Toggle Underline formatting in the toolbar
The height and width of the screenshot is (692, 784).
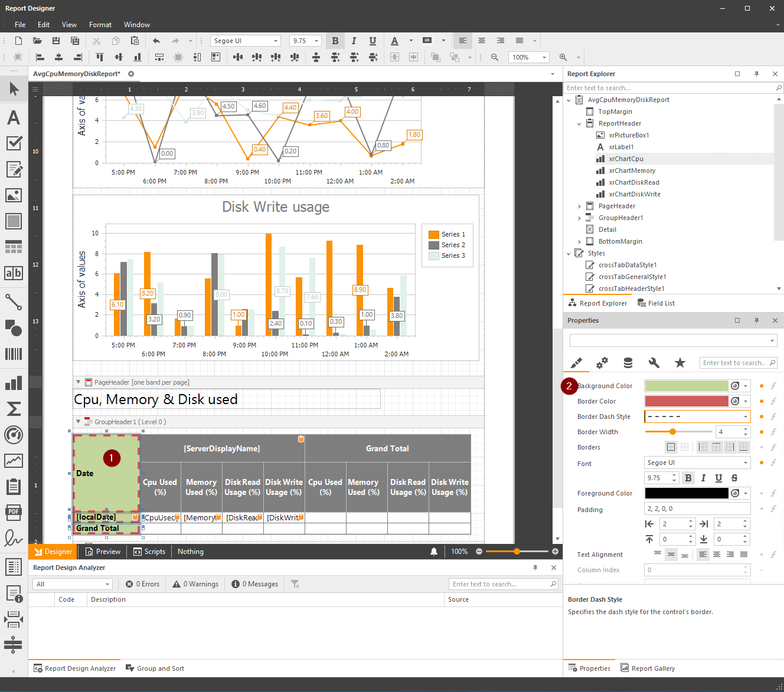373,40
